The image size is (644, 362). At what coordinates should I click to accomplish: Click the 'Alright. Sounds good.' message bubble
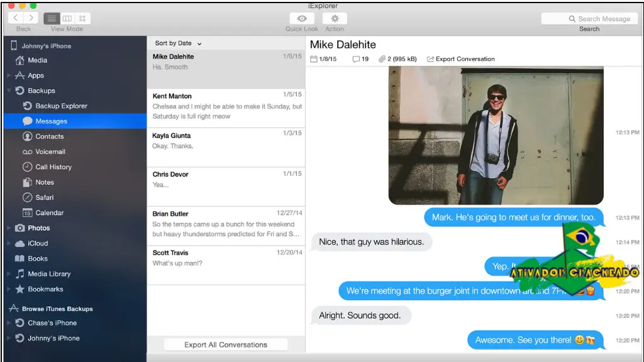pos(360,315)
